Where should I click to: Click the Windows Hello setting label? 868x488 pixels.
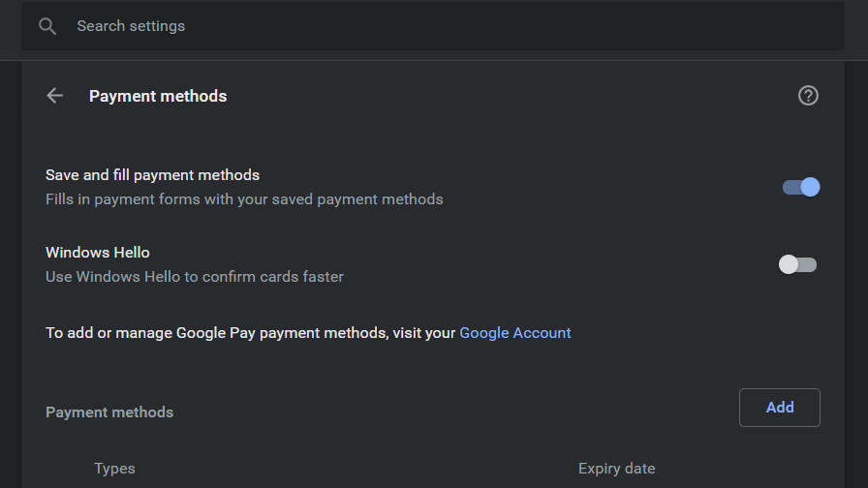click(x=98, y=253)
